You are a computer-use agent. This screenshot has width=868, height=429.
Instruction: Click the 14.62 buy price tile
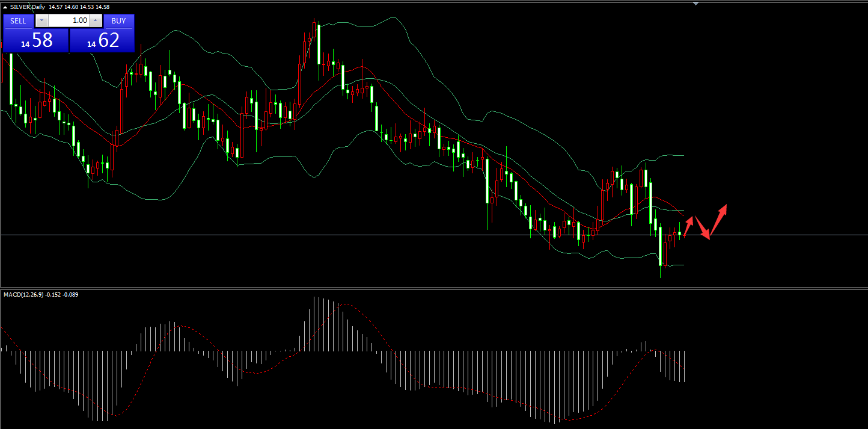[x=102, y=41]
